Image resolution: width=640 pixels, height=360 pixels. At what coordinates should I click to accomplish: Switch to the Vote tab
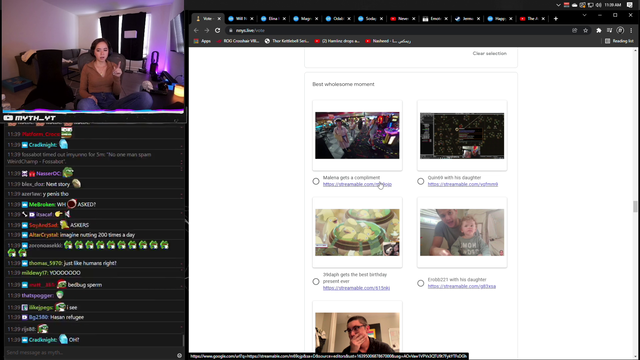click(x=208, y=19)
